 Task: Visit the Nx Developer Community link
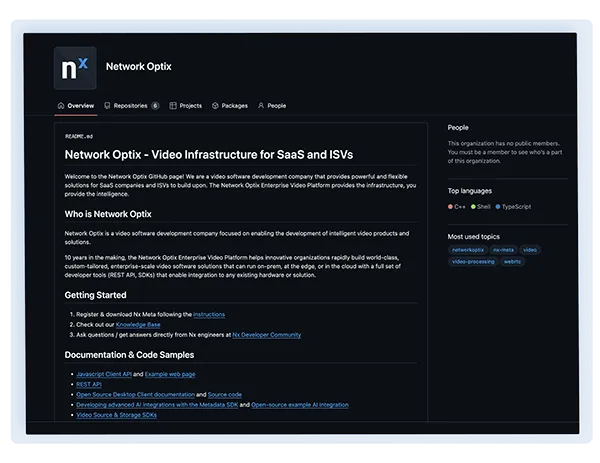coord(266,335)
